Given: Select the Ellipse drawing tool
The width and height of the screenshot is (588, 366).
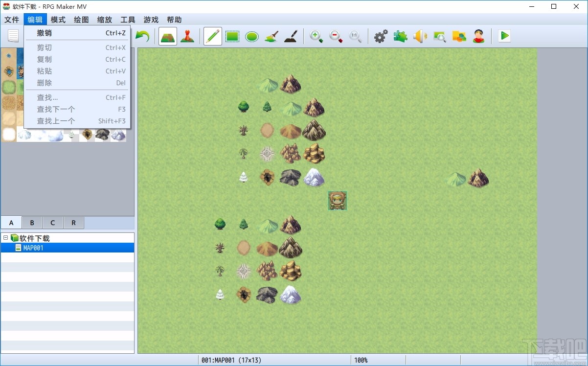Looking at the screenshot, I should pyautogui.click(x=251, y=36).
